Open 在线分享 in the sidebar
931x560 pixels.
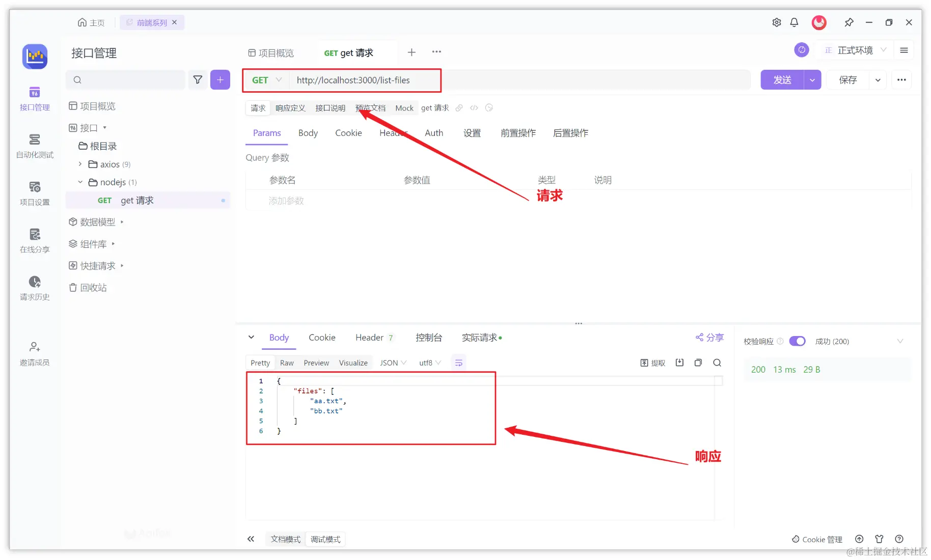35,241
